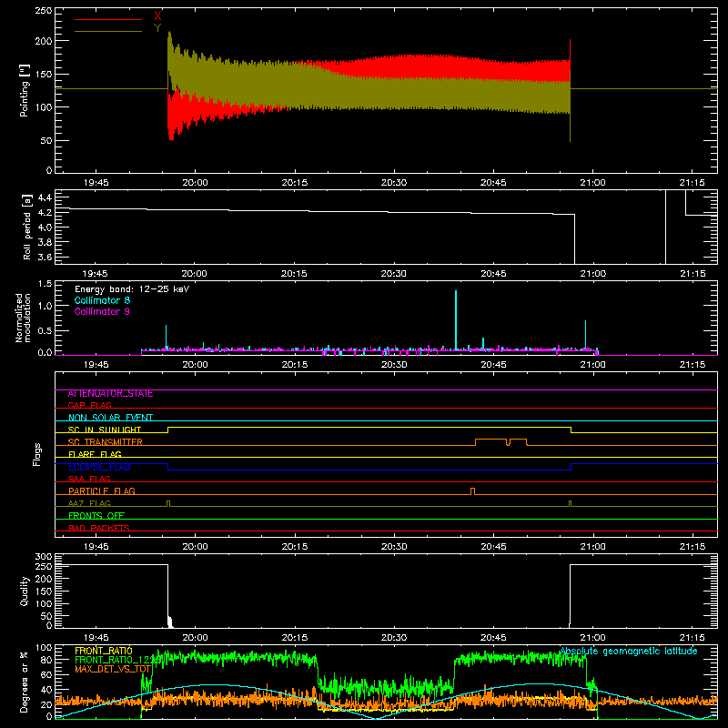Select the NON_SOLAR_EVENT flag label
728x728 pixels.
click(x=110, y=418)
